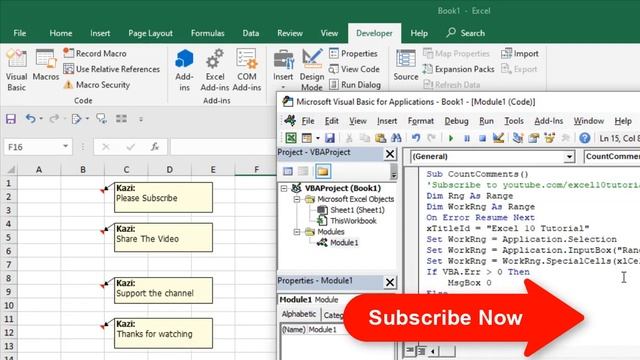
Task: Open the (General) object dropdown
Action: click(569, 156)
